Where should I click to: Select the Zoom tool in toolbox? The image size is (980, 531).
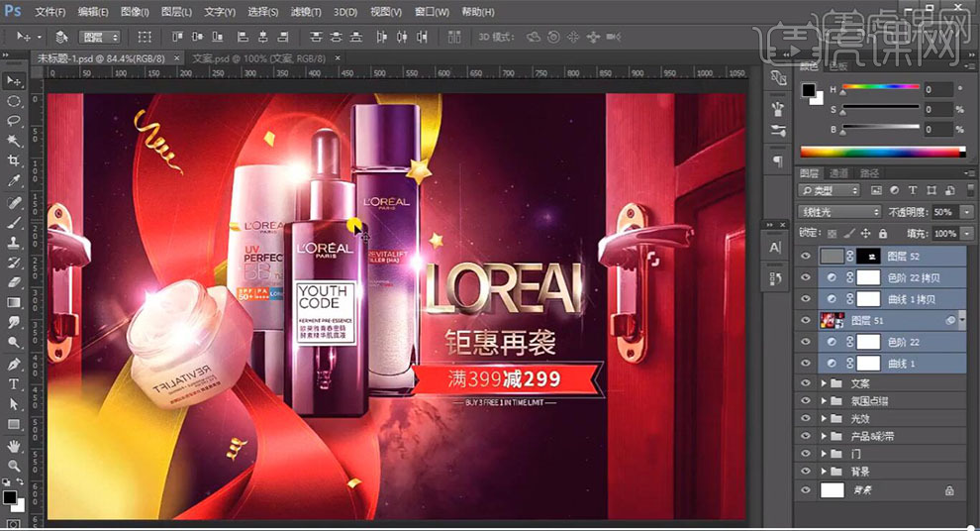coord(13,466)
